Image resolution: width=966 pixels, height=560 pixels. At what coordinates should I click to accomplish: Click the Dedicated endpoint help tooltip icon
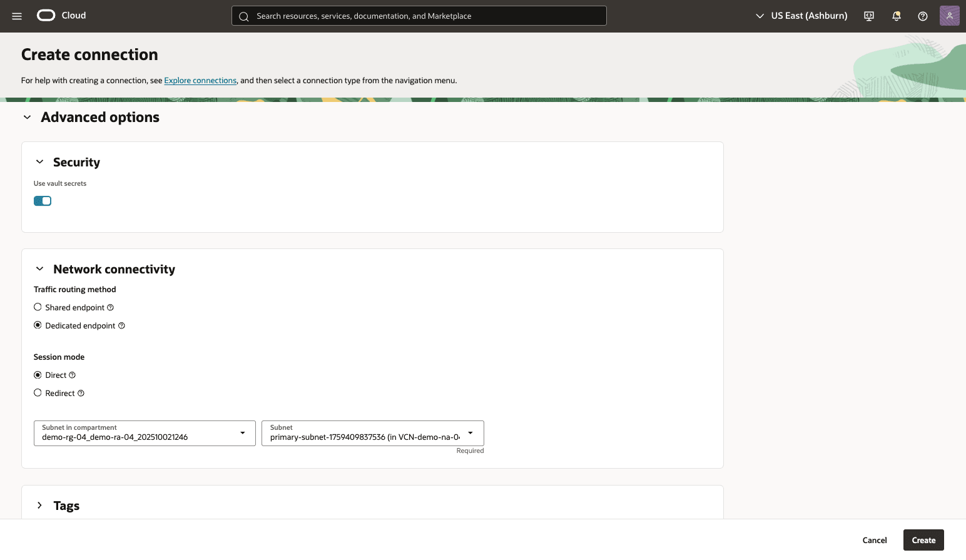tap(122, 325)
